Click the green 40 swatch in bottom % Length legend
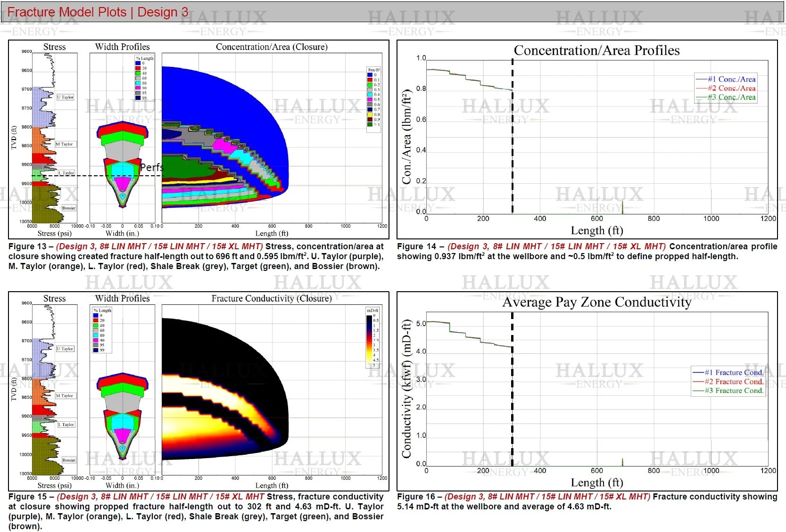 tap(96, 326)
